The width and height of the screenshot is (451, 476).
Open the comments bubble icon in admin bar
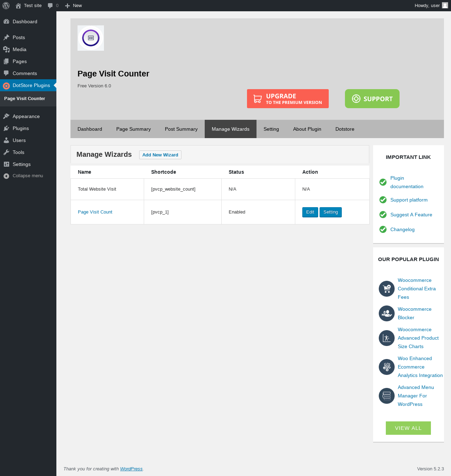50,6
